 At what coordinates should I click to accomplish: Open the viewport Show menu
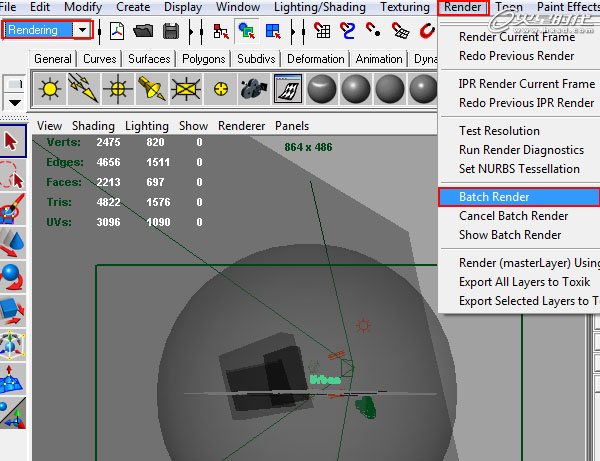(x=193, y=126)
